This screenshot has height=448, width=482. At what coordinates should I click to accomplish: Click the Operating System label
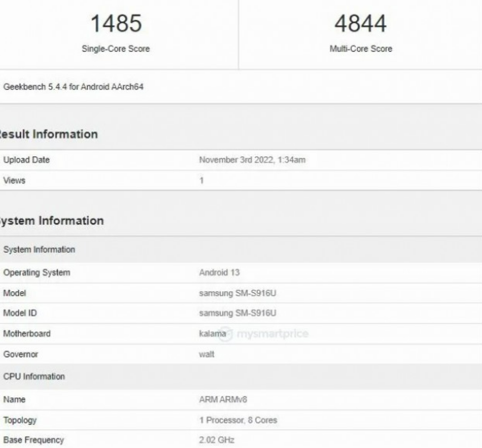[x=37, y=272]
